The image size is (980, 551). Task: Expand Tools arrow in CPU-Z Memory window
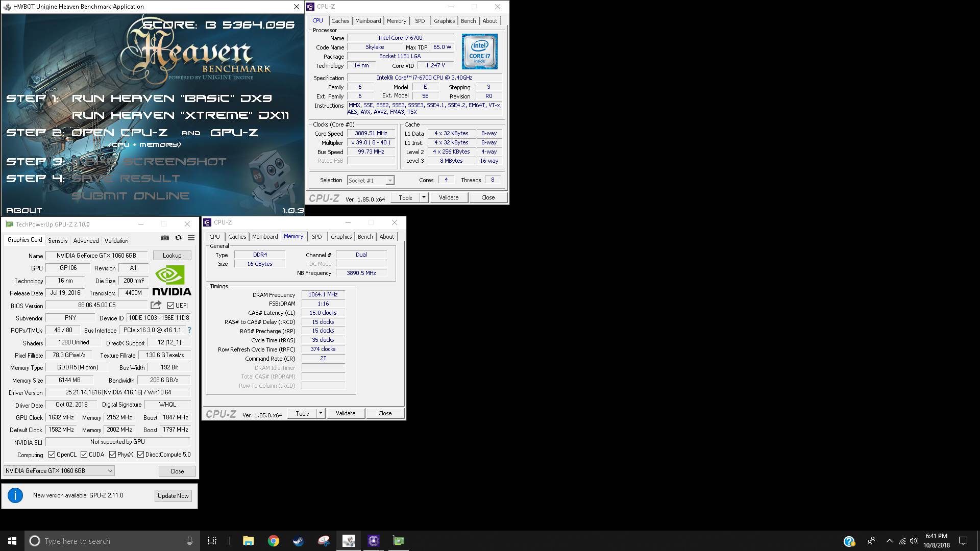tap(321, 413)
